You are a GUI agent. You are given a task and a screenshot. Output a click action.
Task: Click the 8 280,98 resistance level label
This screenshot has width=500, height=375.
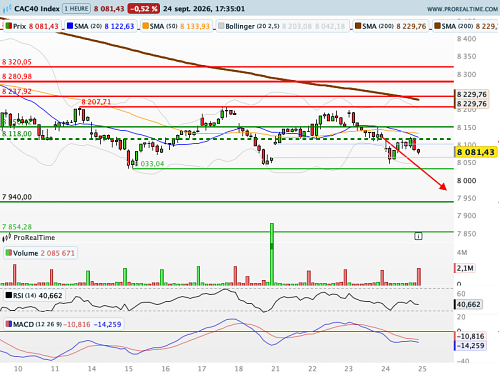coord(17,76)
